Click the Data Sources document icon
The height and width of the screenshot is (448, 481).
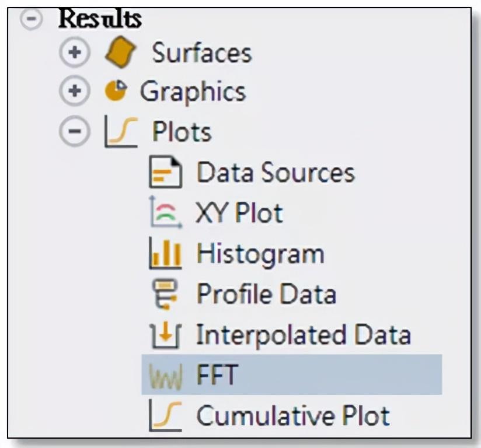point(165,172)
